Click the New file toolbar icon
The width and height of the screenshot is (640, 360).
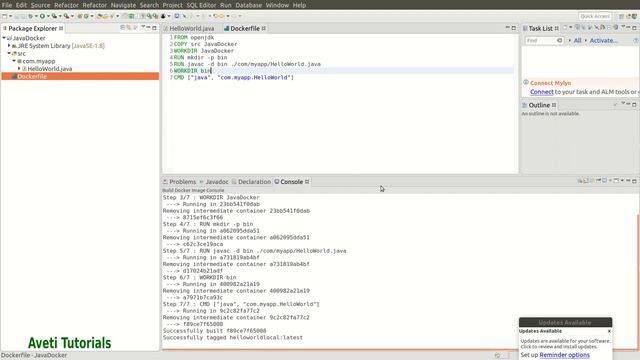point(4,16)
